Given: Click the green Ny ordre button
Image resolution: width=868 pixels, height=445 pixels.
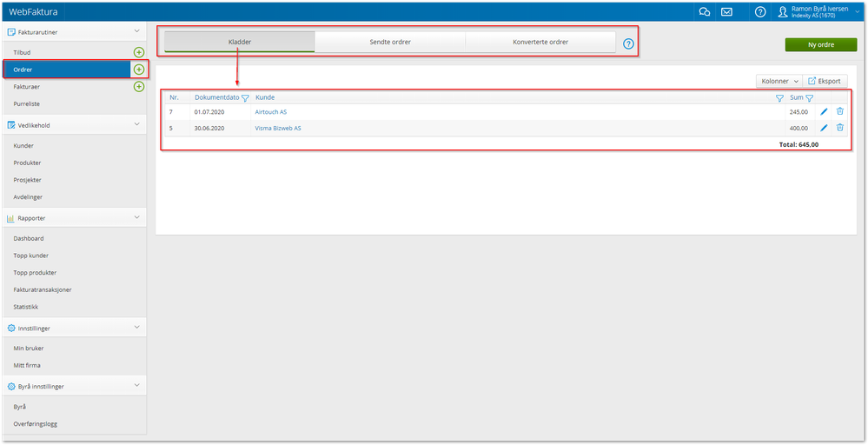Looking at the screenshot, I should [821, 45].
